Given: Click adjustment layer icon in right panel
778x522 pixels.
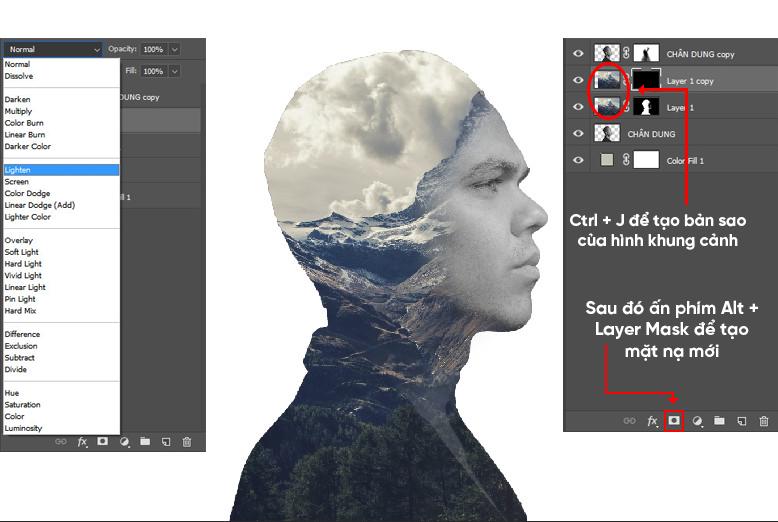Looking at the screenshot, I should tap(697, 421).
